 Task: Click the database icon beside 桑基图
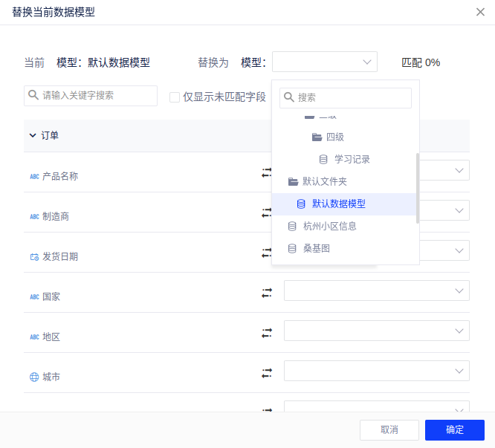click(293, 249)
